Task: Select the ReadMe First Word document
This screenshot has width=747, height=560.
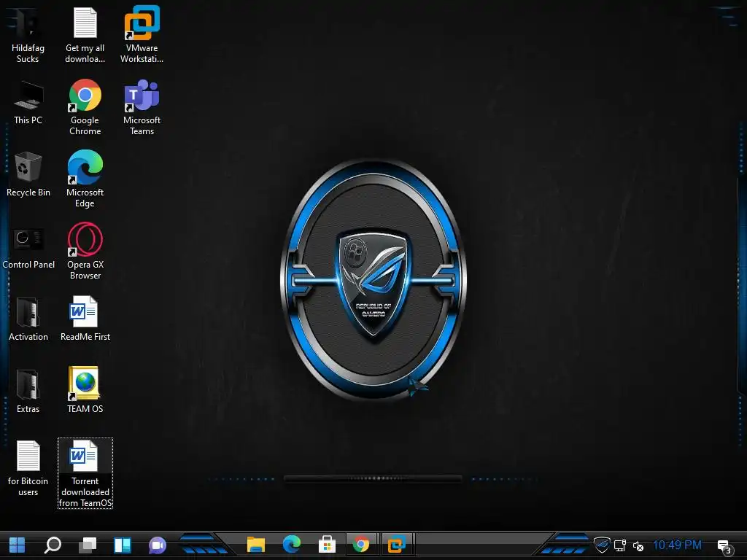Action: coord(85,319)
